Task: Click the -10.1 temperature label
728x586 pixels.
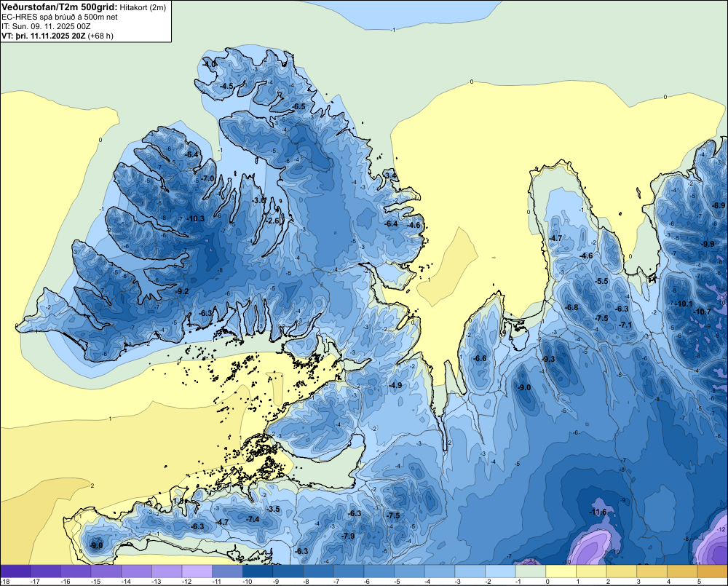Action: pos(684,304)
